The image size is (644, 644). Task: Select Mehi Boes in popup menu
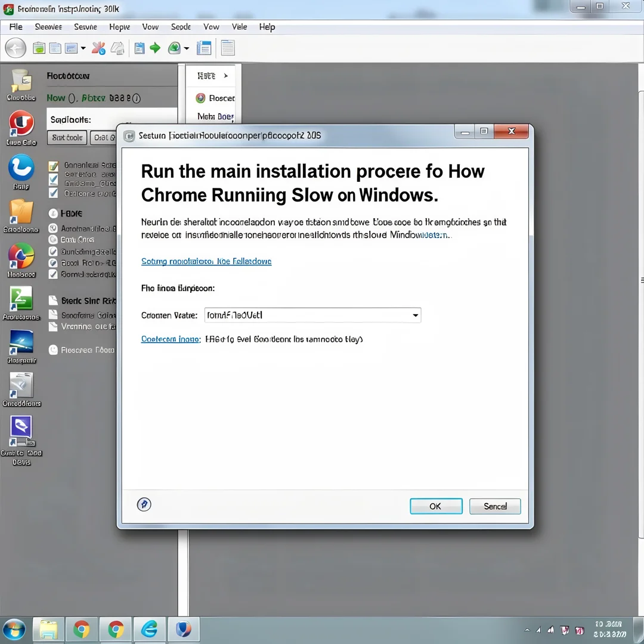[x=216, y=117]
